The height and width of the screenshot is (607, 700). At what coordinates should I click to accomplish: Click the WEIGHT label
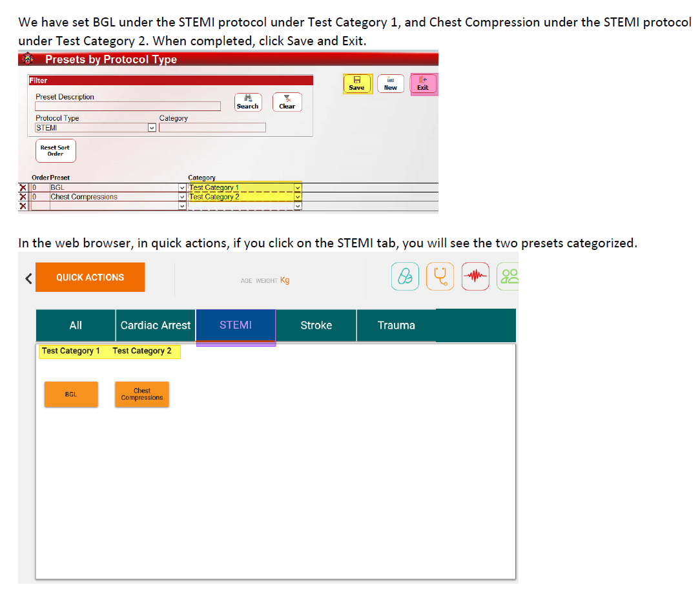pos(267,281)
